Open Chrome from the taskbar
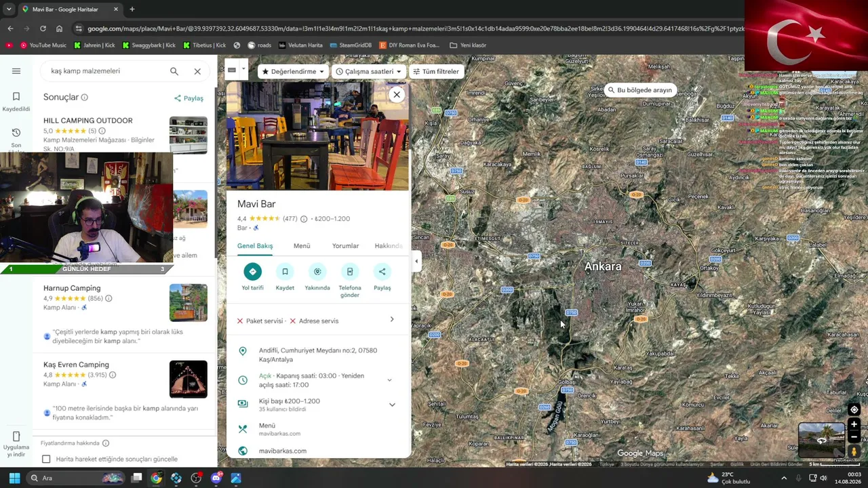 (156, 478)
